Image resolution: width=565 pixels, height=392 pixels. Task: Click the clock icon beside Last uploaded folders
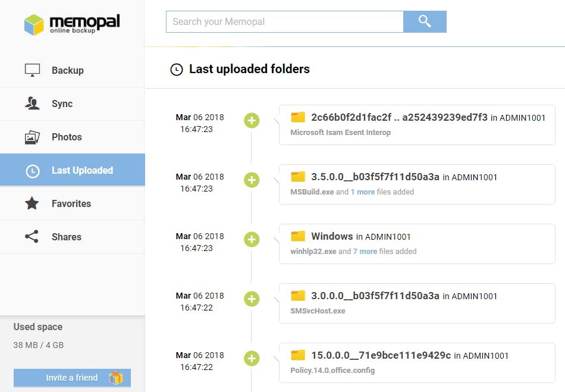pos(176,70)
